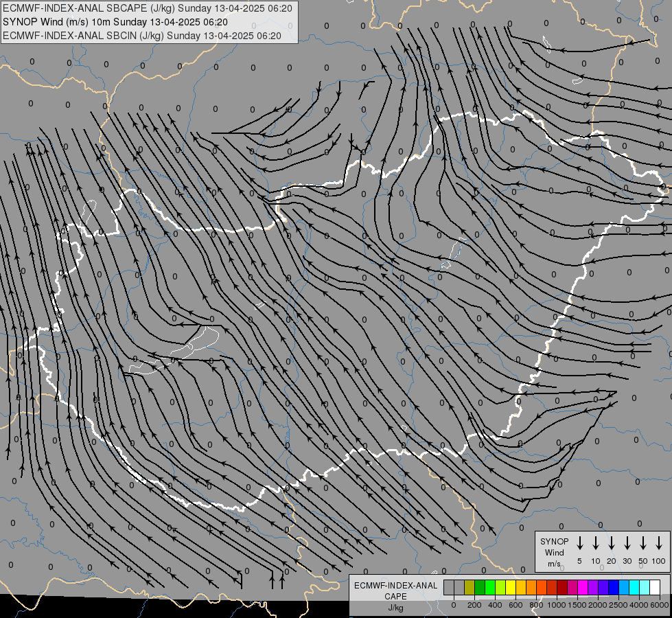
Task: Click the 800 tick label on CAPE scale
Action: (x=536, y=605)
